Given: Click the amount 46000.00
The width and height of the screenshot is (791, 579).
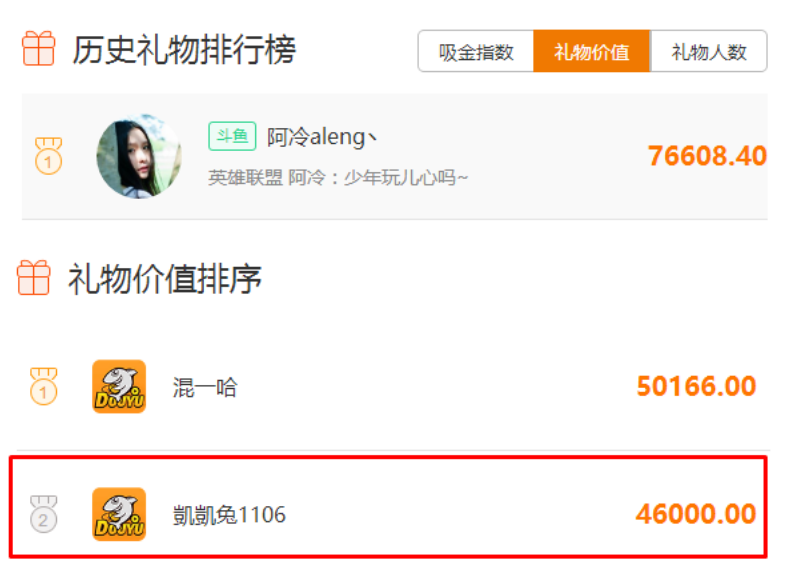Looking at the screenshot, I should pos(696,514).
